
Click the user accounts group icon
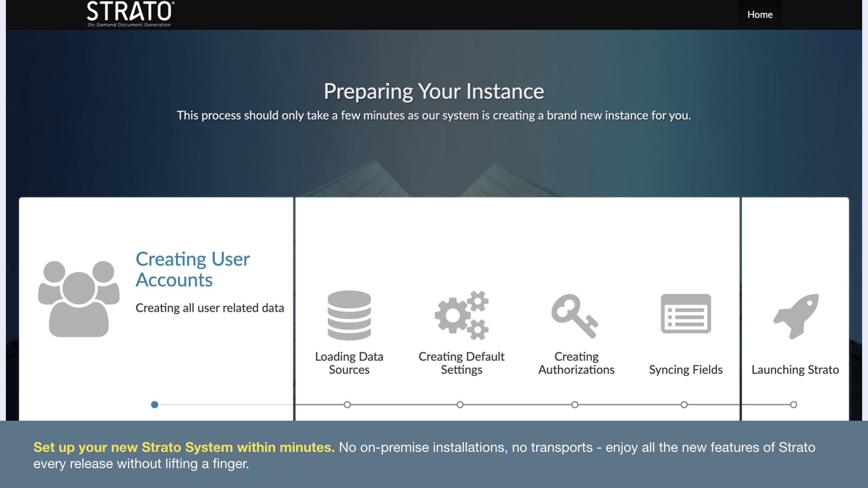[79, 299]
